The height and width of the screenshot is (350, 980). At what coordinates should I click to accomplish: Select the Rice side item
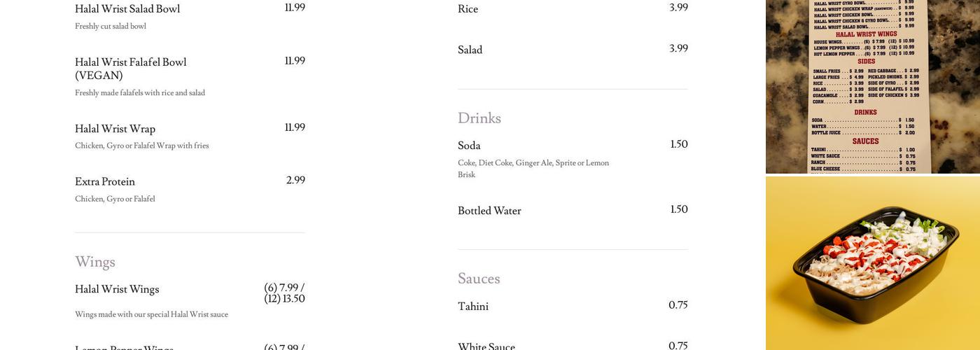pos(468,9)
